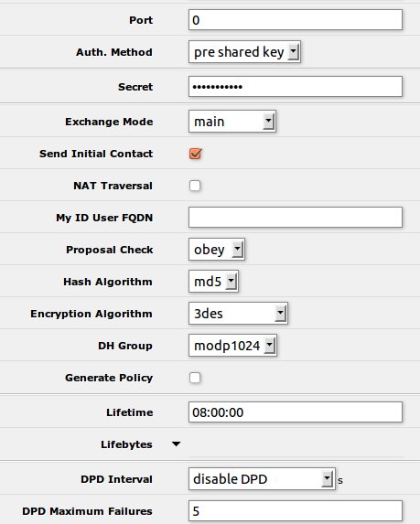Click the arrow button on Encryption Algorithm
Screen dimensions: 420x524
280,314
